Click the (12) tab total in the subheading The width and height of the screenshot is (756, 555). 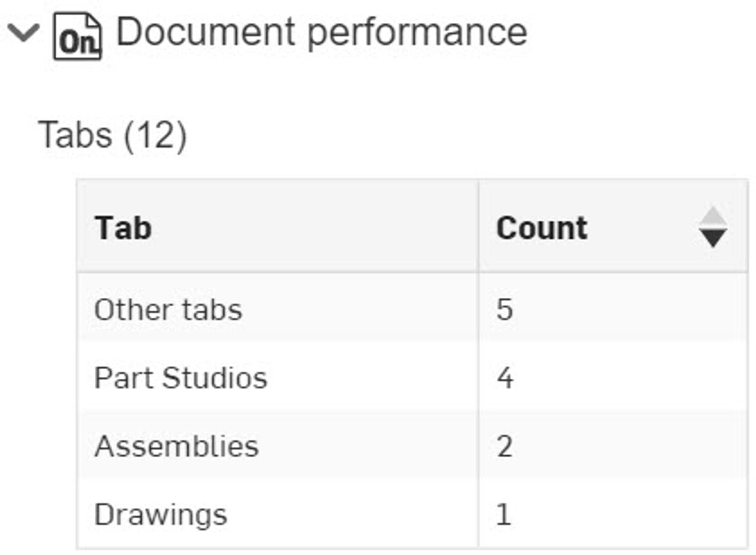[x=155, y=135]
